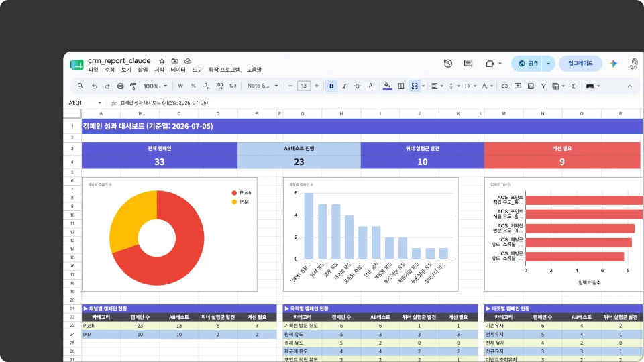The height and width of the screenshot is (362, 644).
Task: Open the functions sigma menu
Action: [574, 86]
